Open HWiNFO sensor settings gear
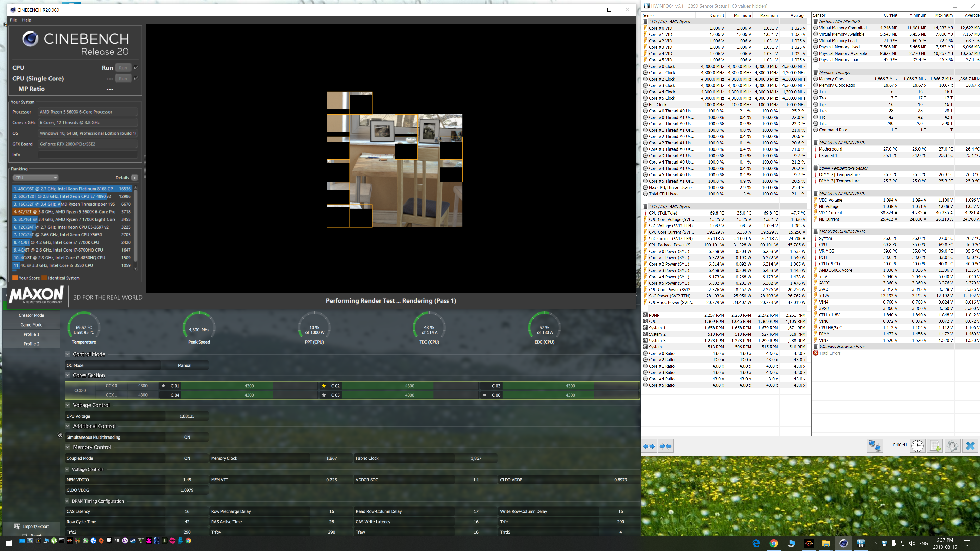Image resolution: width=980 pixels, height=551 pixels. point(952,446)
